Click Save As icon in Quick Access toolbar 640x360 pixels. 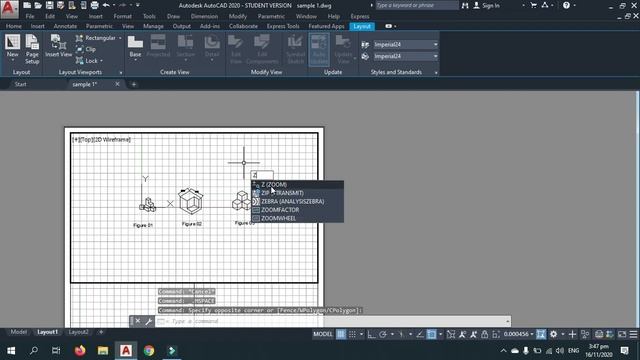point(60,5)
